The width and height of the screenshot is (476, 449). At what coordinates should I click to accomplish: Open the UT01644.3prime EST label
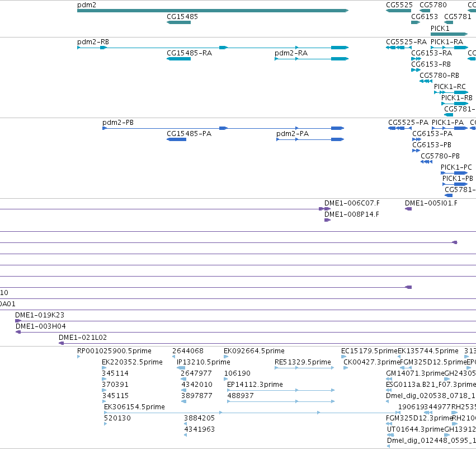[415, 429]
